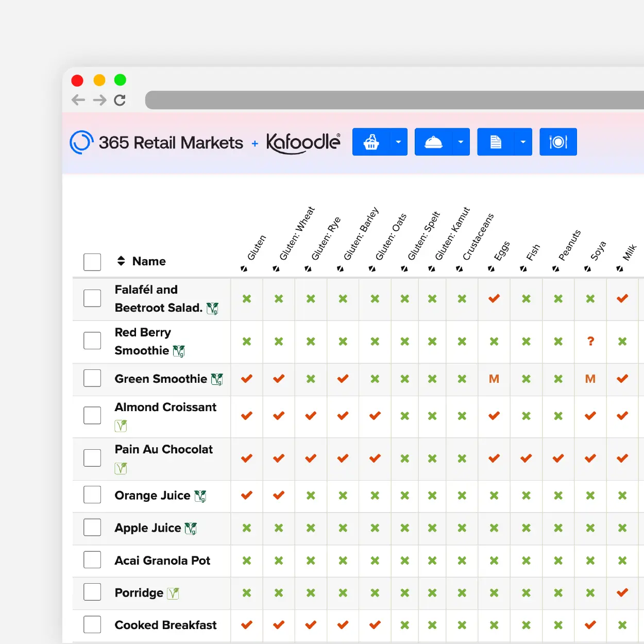Viewport: 644px width, 644px height.
Task: Click the browser address bar
Action: click(395, 100)
